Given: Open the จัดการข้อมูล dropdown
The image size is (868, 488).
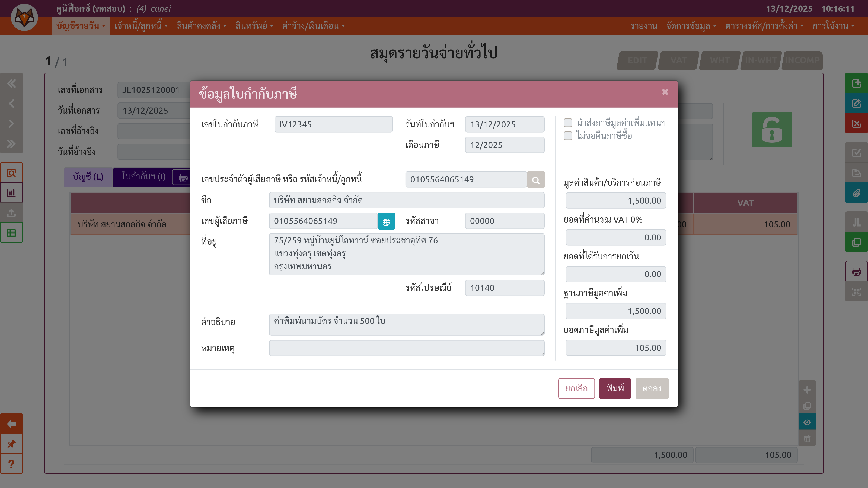Looking at the screenshot, I should pyautogui.click(x=691, y=26).
